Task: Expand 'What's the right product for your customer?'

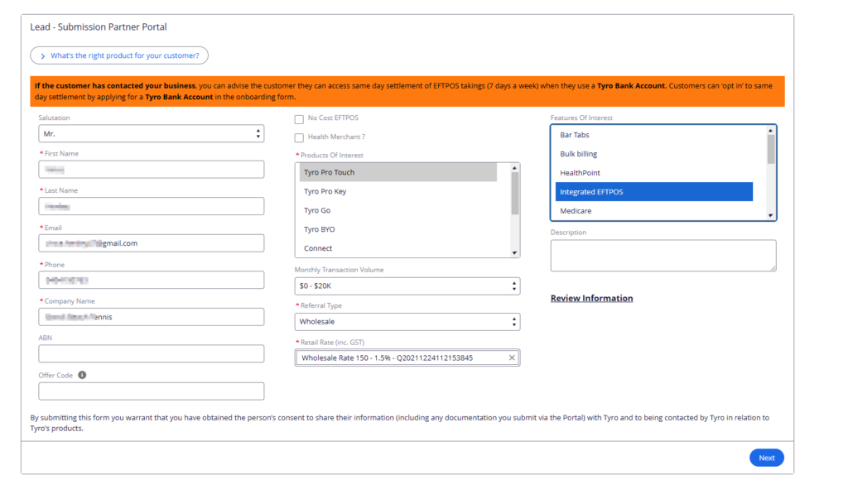Action: 119,55
